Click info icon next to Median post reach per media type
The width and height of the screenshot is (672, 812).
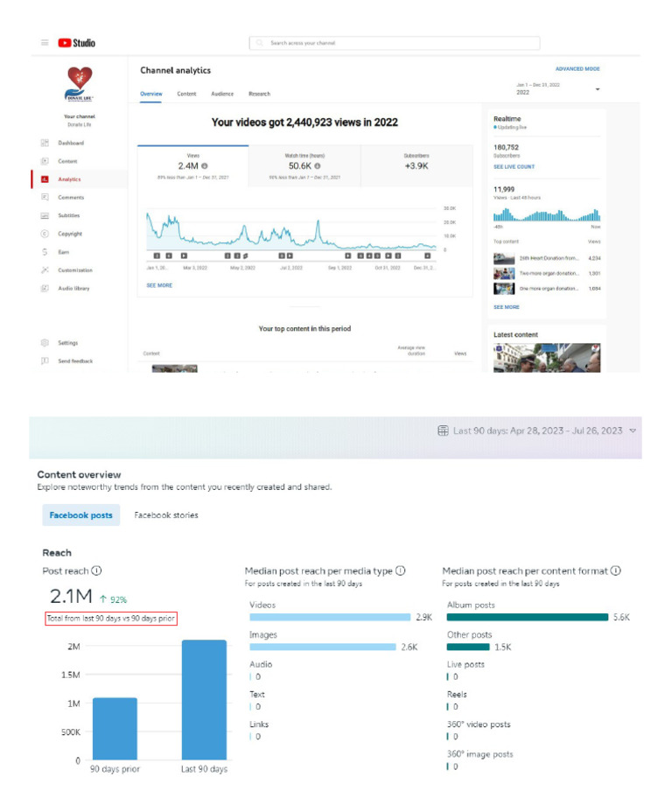pos(400,570)
